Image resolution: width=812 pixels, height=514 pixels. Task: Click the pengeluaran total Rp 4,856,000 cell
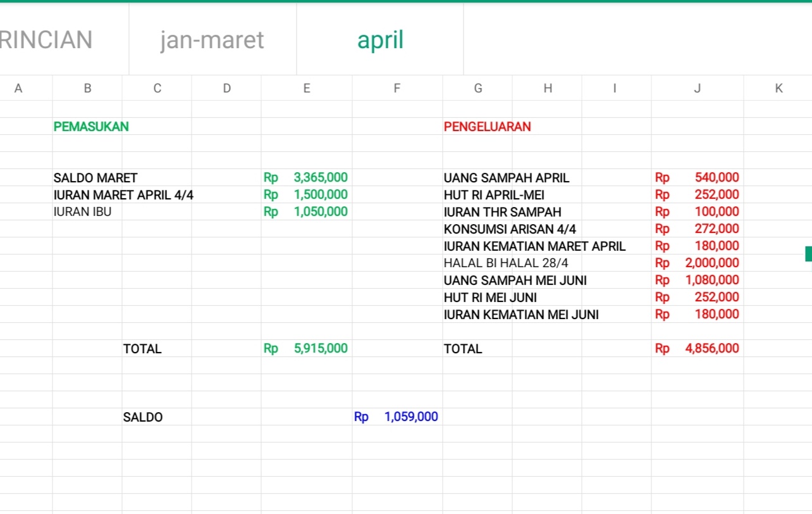click(697, 349)
